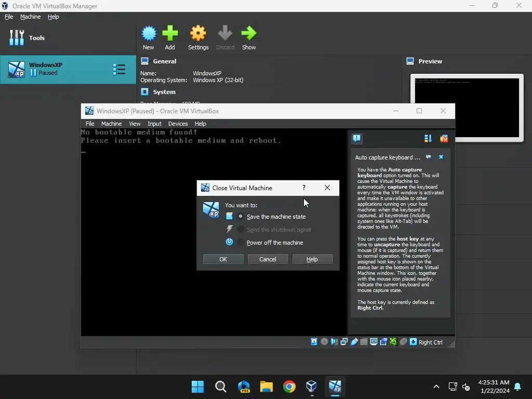The width and height of the screenshot is (532, 399).
Task: Dismiss the Auto capture keyboard notification
Action: 441,157
